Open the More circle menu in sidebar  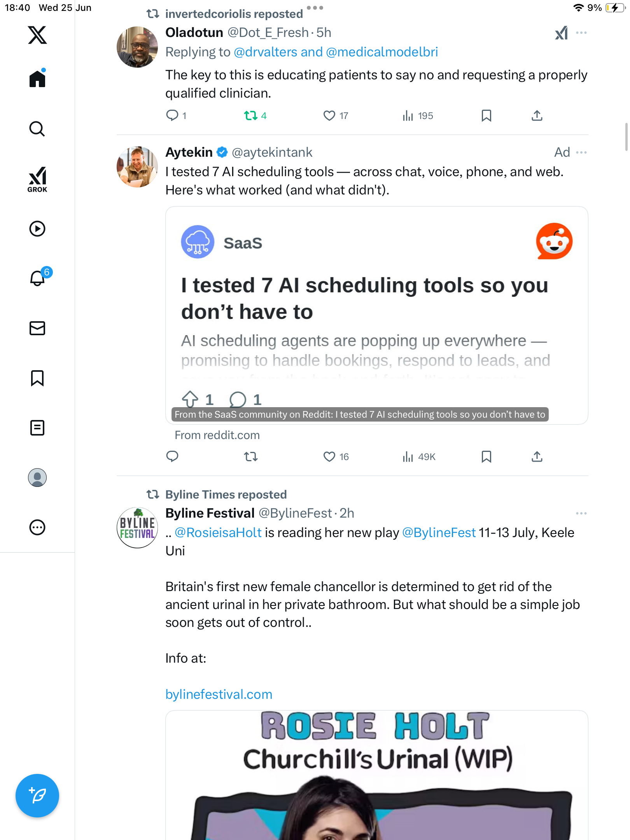pyautogui.click(x=37, y=527)
